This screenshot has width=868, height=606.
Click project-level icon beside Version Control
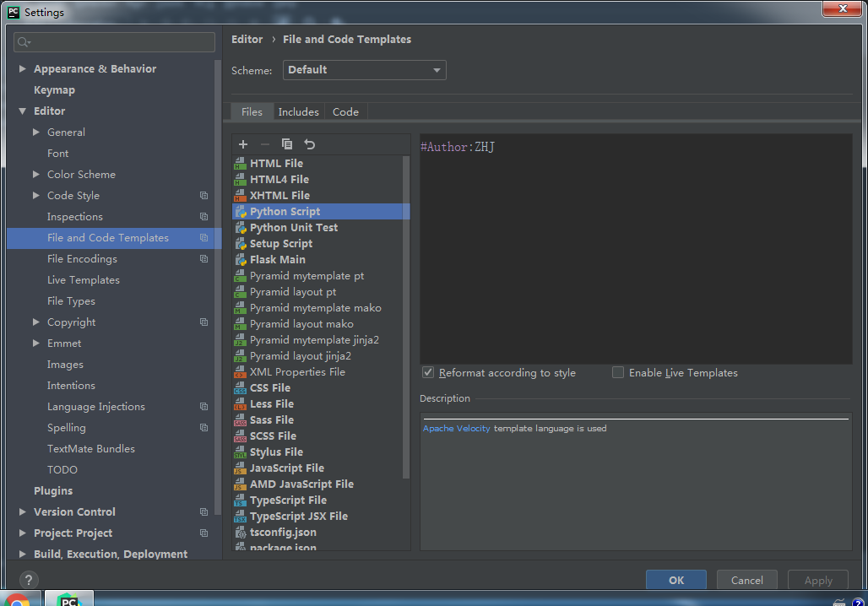point(203,512)
